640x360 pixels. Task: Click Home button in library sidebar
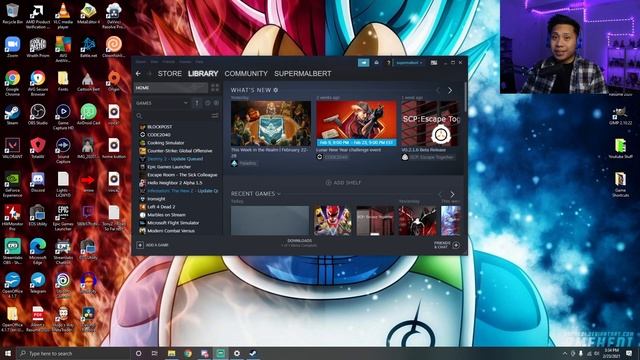tap(171, 88)
